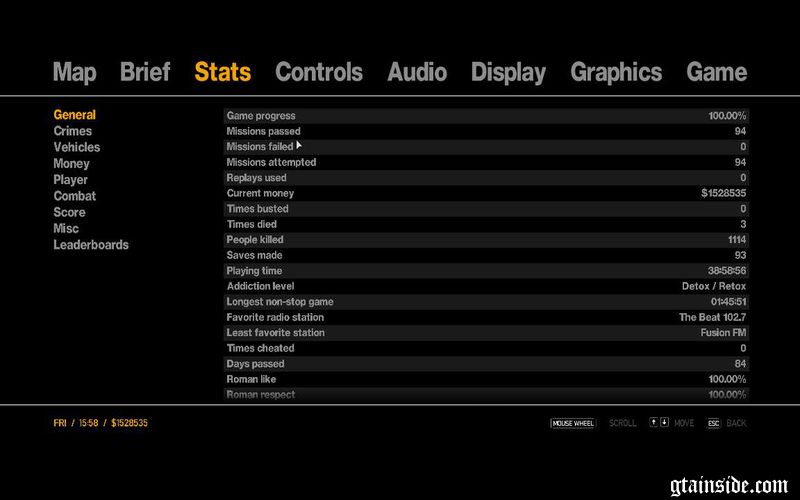Open the Leaderboards category
Image resolution: width=800 pixels, height=500 pixels.
click(91, 245)
